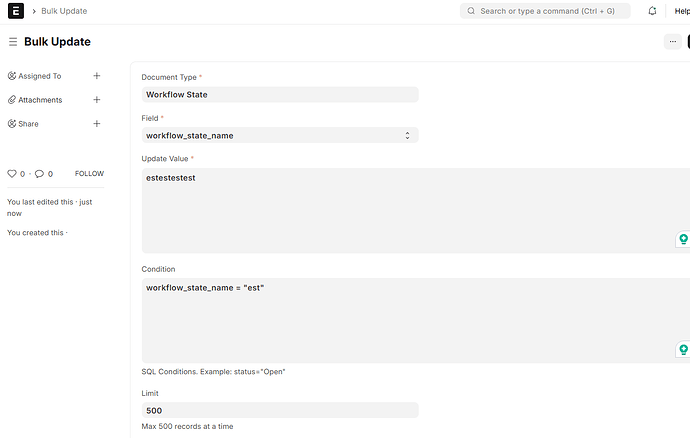This screenshot has height=438, width=690.
Task: Navigate to Bulk Update breadcrumb
Action: point(64,11)
